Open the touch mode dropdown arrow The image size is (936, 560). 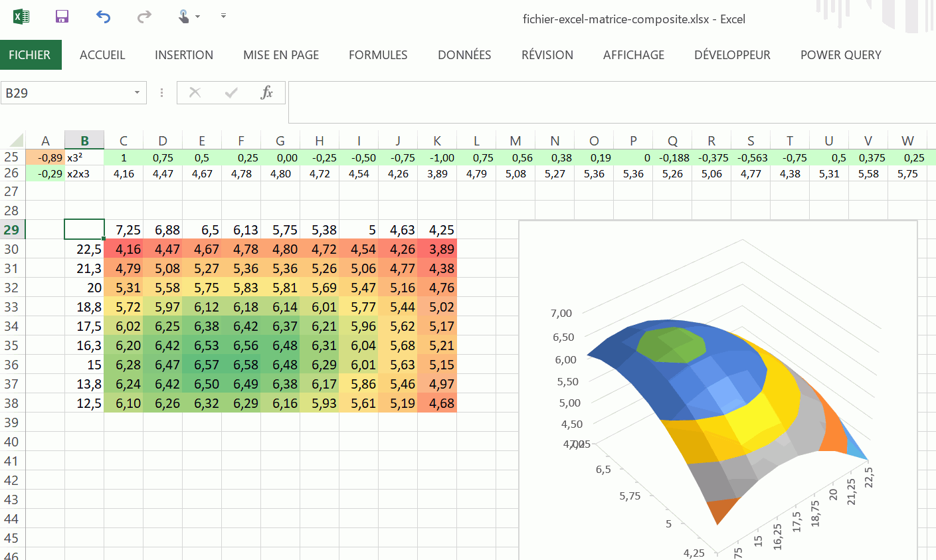[198, 17]
